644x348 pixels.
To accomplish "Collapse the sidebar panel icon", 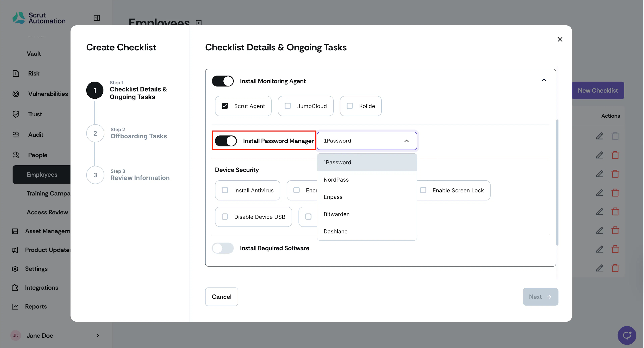I will pos(96,18).
